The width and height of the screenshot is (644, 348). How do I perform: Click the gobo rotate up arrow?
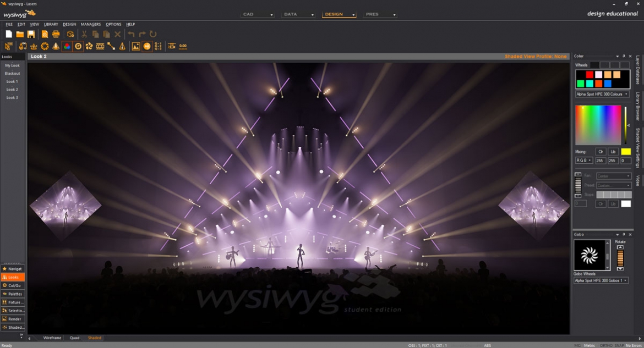pyautogui.click(x=620, y=247)
